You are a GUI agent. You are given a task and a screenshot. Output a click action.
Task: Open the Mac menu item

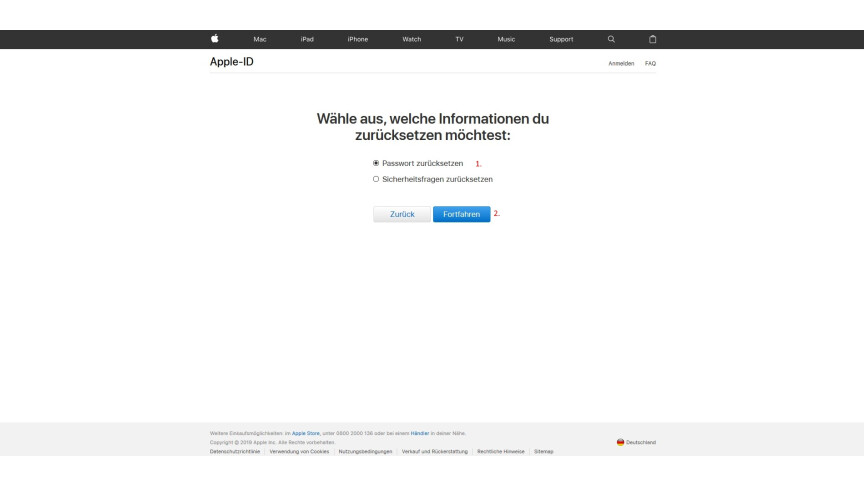click(260, 39)
